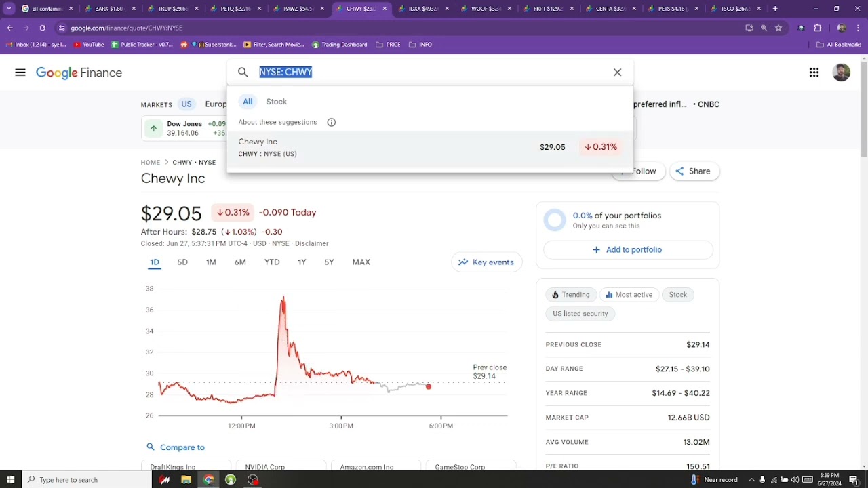Open the Google account profile picture
868x488 pixels.
click(841, 73)
